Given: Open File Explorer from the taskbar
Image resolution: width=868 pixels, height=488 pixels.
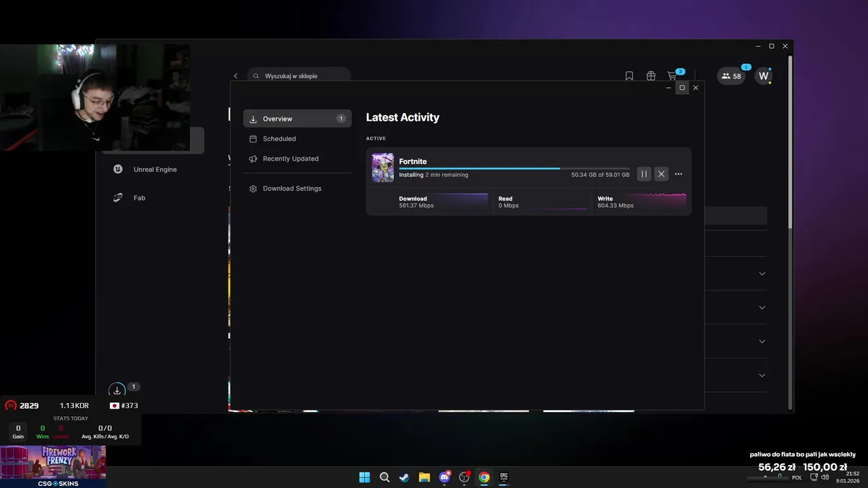Looking at the screenshot, I should (x=424, y=477).
